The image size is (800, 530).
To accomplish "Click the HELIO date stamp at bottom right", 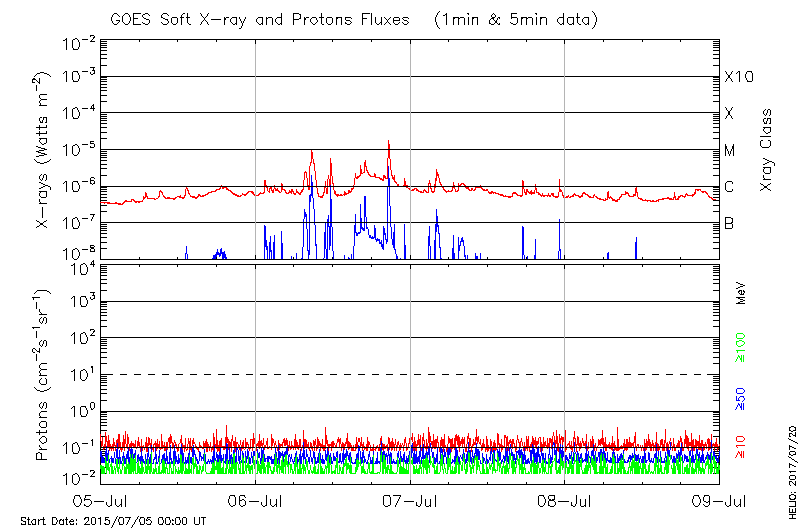I will (x=791, y=456).
